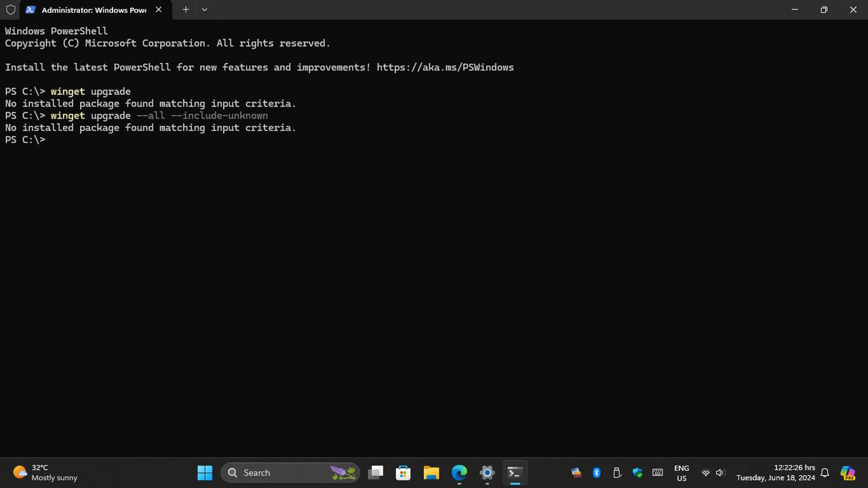The width and height of the screenshot is (868, 488).
Task: Open Windows Settings via the gear icon
Action: (x=487, y=472)
